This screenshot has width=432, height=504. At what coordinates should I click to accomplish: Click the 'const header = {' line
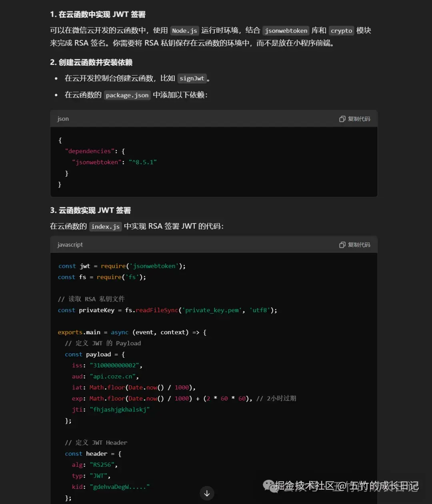point(93,454)
